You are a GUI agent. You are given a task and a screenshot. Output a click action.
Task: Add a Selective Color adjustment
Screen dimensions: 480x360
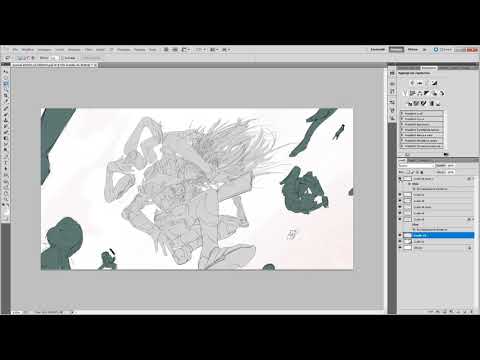coord(438,103)
